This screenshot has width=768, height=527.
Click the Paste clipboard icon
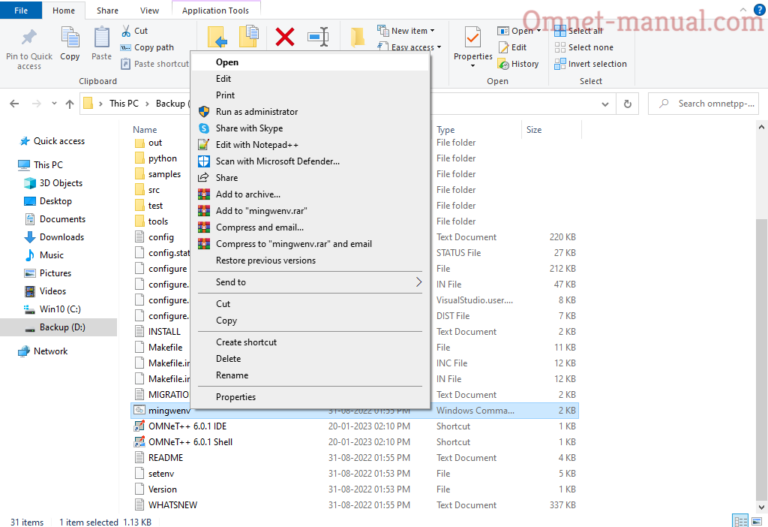pyautogui.click(x=101, y=38)
